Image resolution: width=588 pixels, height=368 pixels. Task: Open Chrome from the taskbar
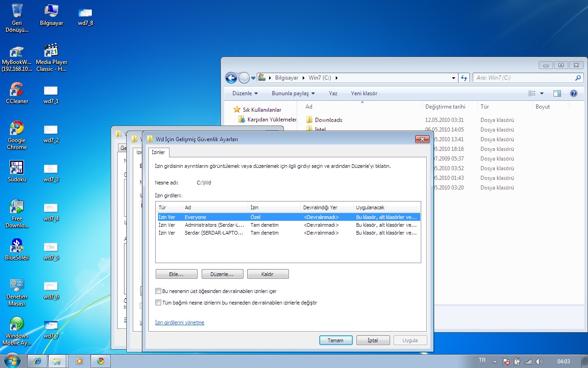(x=101, y=361)
